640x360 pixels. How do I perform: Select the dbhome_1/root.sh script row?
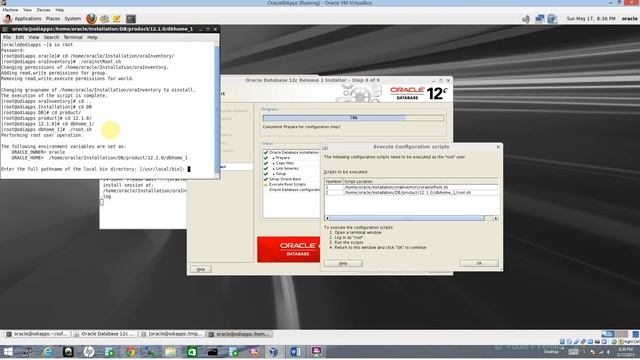411,192
